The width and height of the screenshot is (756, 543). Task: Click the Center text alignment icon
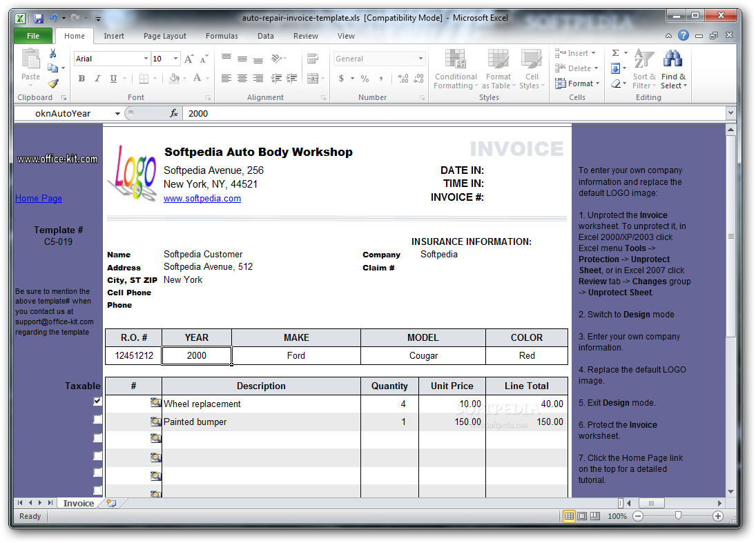pos(242,78)
